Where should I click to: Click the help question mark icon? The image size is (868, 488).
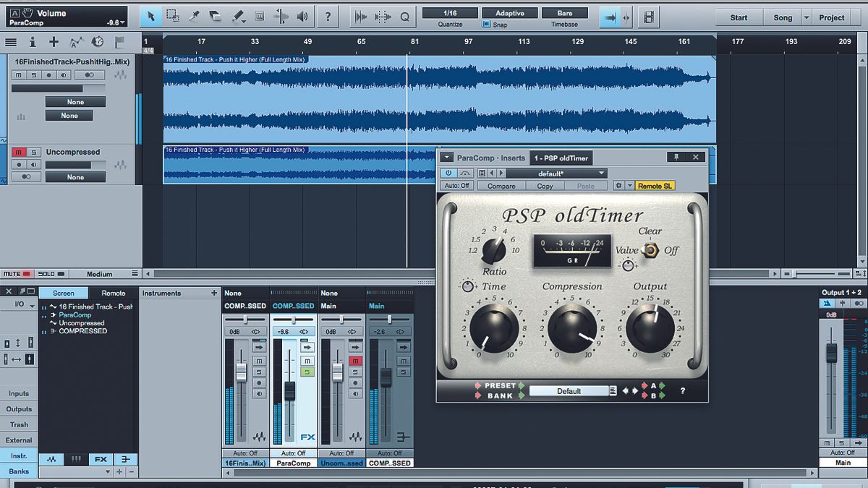(x=328, y=16)
